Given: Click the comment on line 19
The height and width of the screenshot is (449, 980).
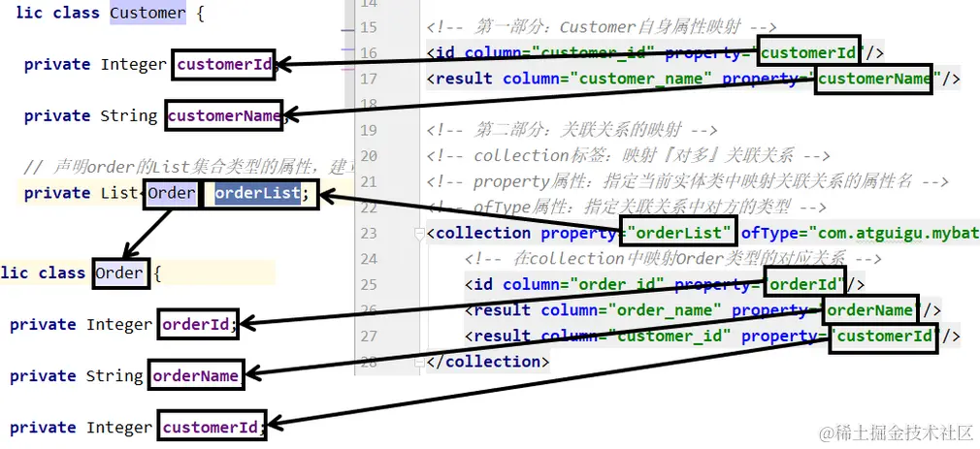Looking at the screenshot, I should pos(572,130).
